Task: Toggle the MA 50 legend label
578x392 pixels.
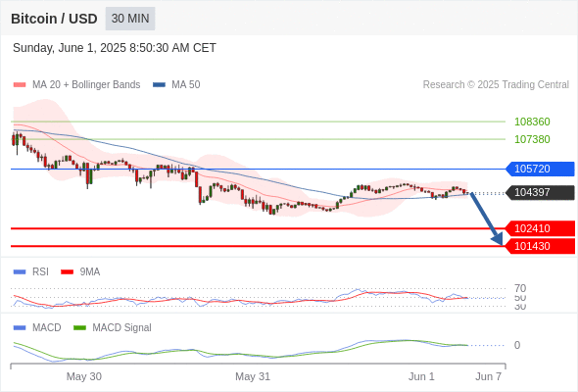Action: click(x=186, y=85)
